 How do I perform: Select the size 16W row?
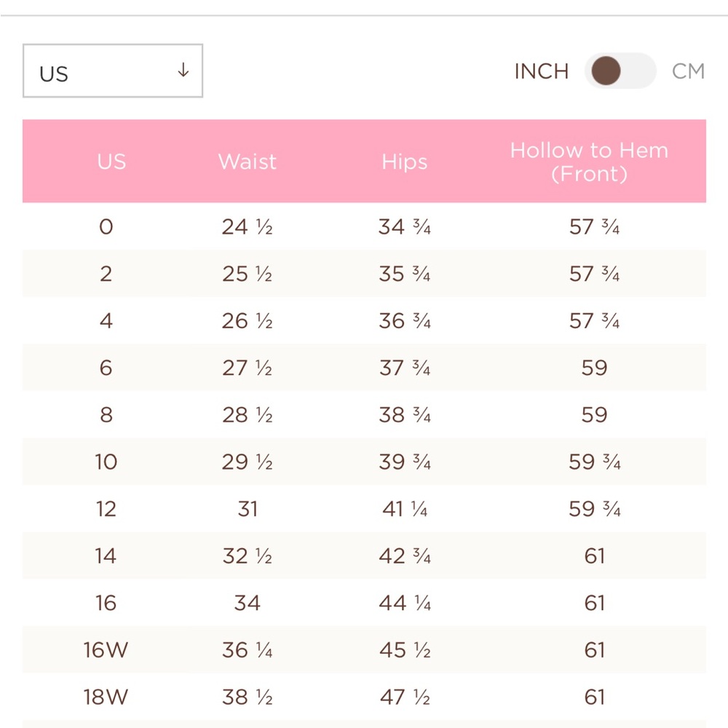pyautogui.click(x=365, y=649)
